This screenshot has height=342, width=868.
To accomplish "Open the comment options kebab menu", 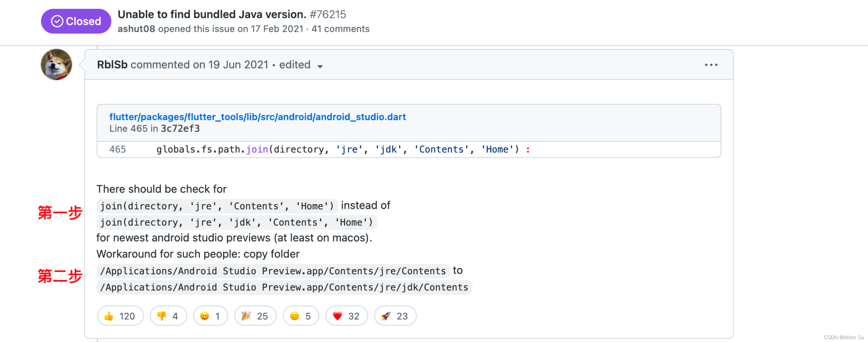I will pos(711,65).
